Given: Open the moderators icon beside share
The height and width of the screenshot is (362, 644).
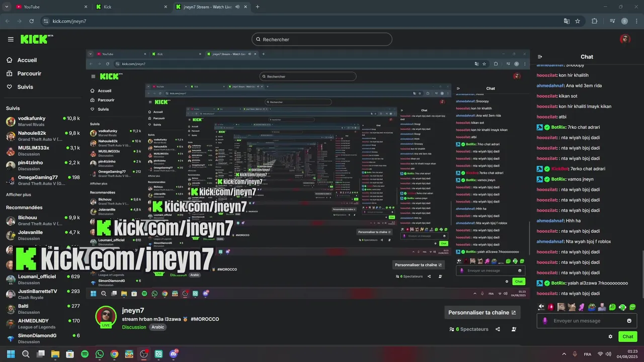Looking at the screenshot, I should coord(514,329).
